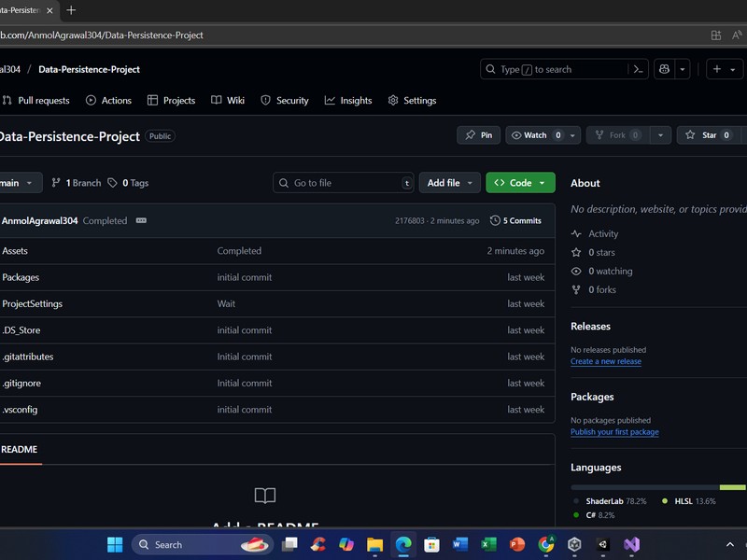Open the .DS_Store file
Image resolution: width=747 pixels, height=560 pixels.
tap(21, 330)
